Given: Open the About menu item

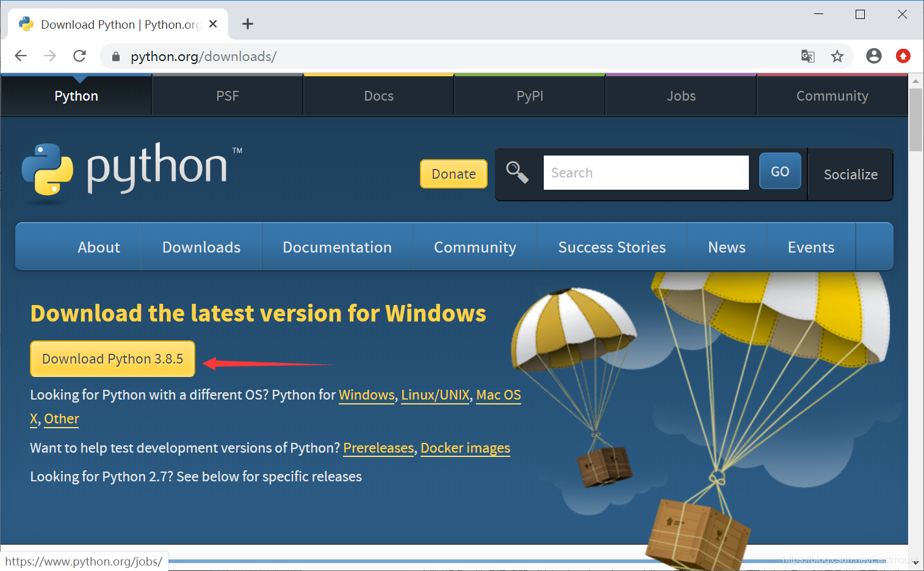Looking at the screenshot, I should 99,247.
